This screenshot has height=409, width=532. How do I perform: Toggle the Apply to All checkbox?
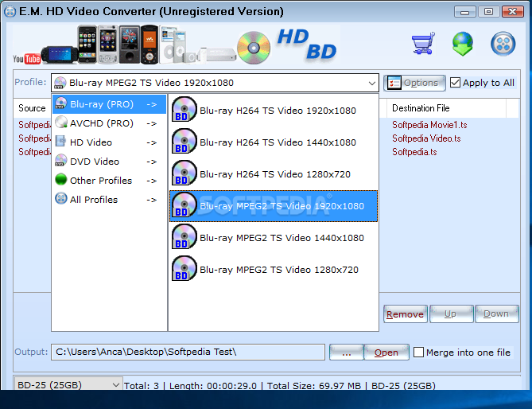pos(455,83)
